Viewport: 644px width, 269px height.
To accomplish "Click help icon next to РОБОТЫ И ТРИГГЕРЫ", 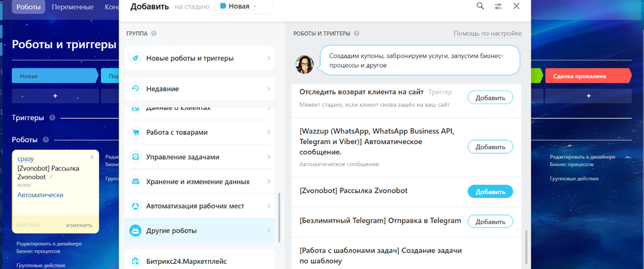I will point(357,33).
